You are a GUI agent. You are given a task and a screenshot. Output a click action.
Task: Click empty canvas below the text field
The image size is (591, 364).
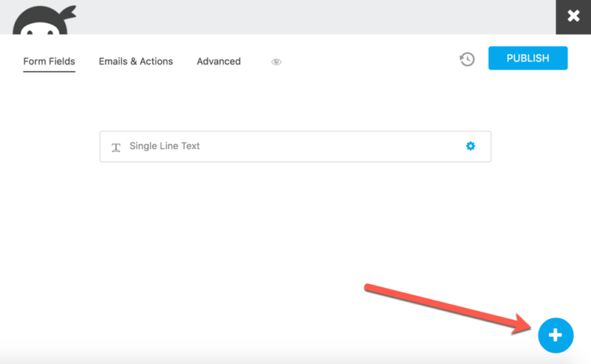pyautogui.click(x=295, y=222)
